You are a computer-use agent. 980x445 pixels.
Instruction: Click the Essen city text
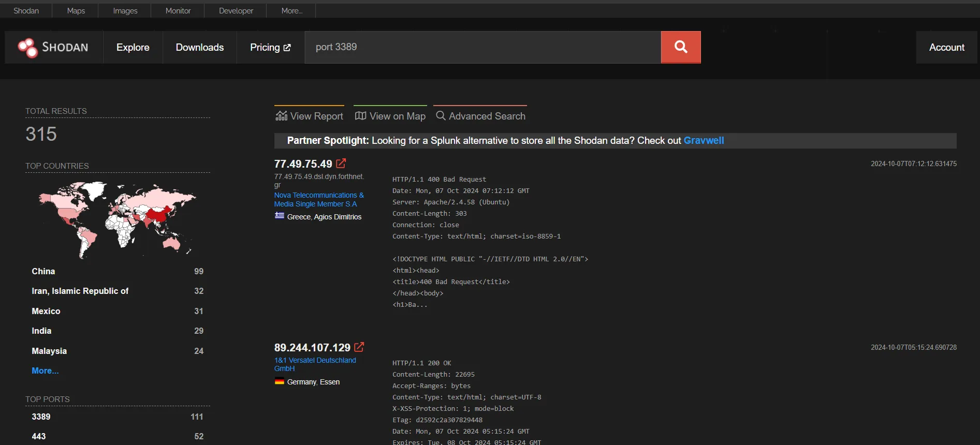(x=330, y=382)
